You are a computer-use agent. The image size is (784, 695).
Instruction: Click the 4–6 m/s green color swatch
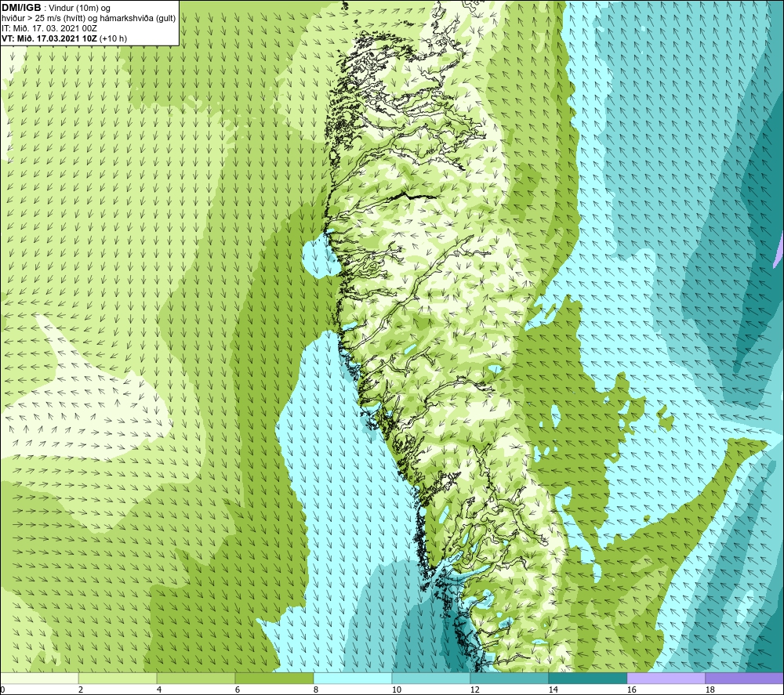coord(196,678)
